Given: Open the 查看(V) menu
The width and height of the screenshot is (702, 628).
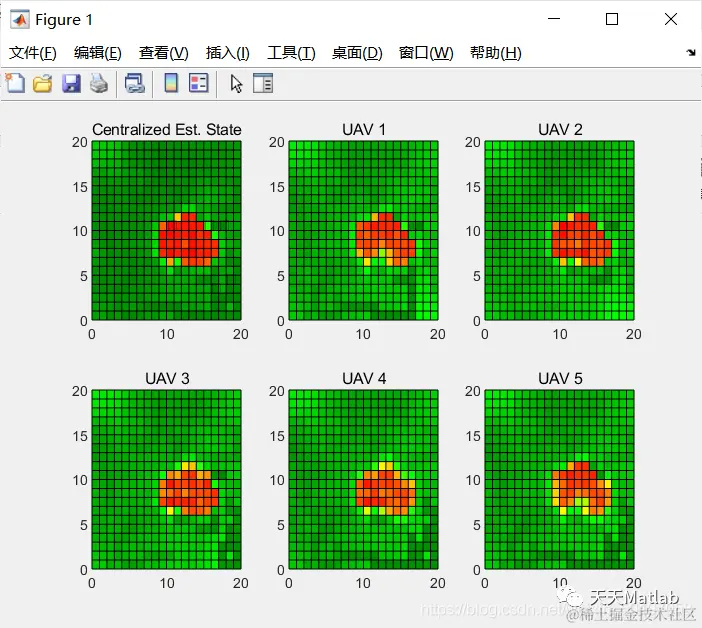Looking at the screenshot, I should click(x=163, y=53).
